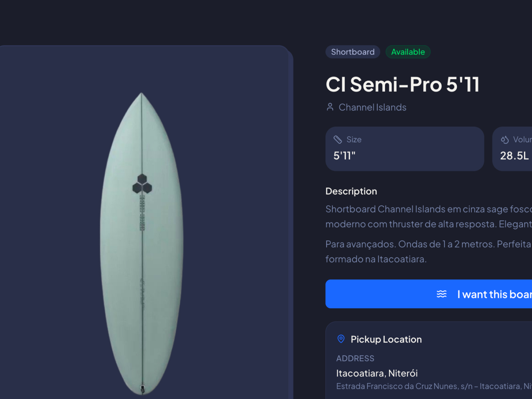Click the ADDRESS label in pickup card
532x399 pixels.
(355, 358)
